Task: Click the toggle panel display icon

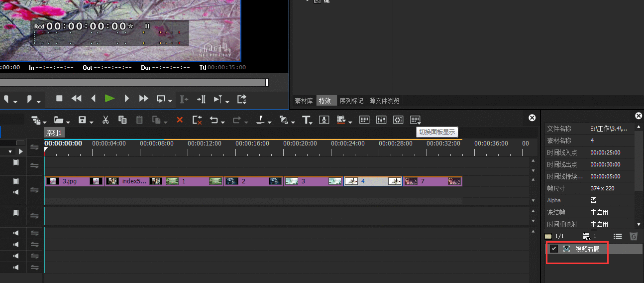Action: click(x=415, y=120)
